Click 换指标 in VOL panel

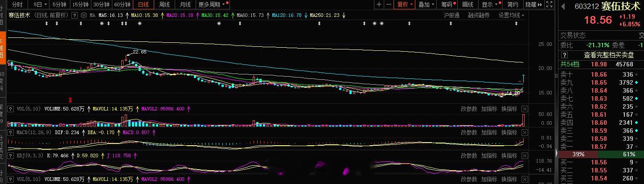509,109
